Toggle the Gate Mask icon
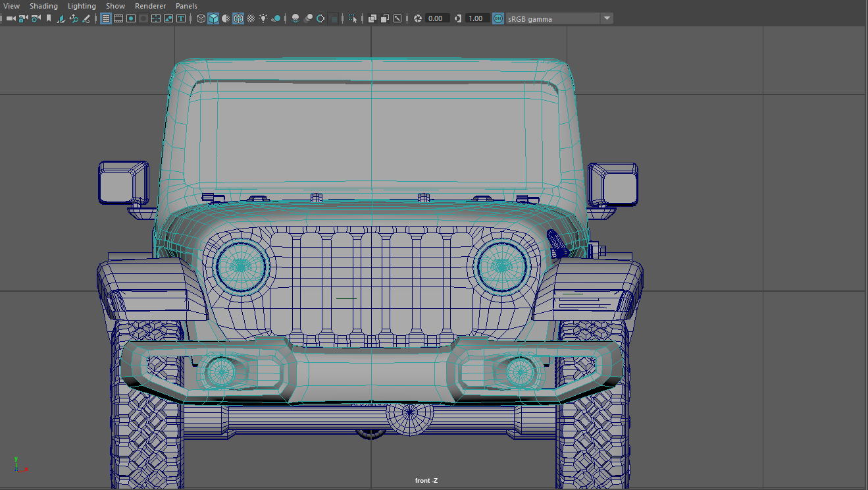Screen dimensions: 868x490 click(x=143, y=18)
